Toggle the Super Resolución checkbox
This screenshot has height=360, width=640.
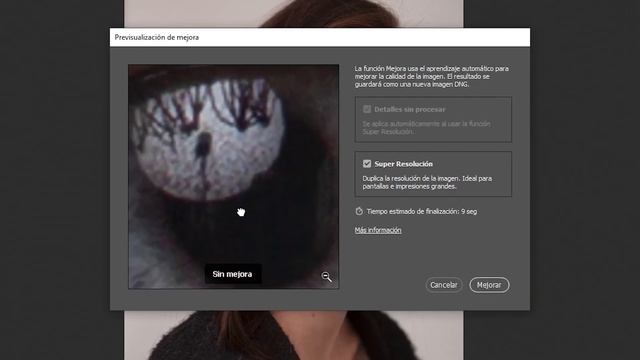coord(367,164)
